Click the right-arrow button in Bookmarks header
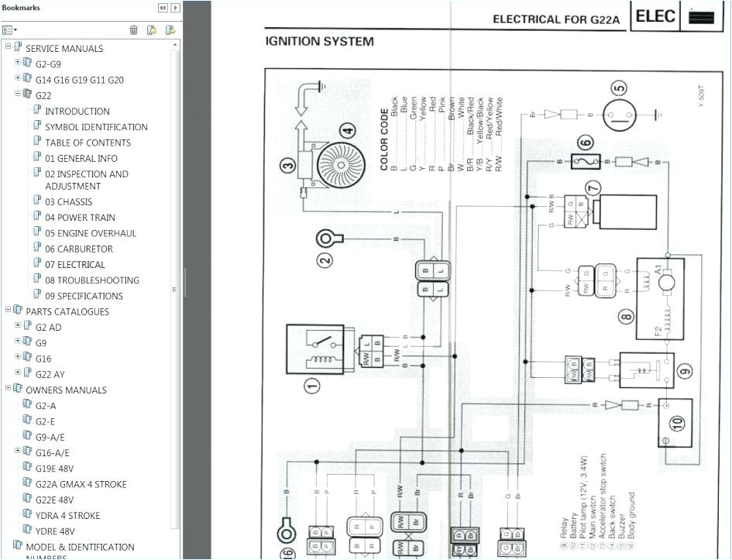The image size is (732, 560). pyautogui.click(x=175, y=8)
